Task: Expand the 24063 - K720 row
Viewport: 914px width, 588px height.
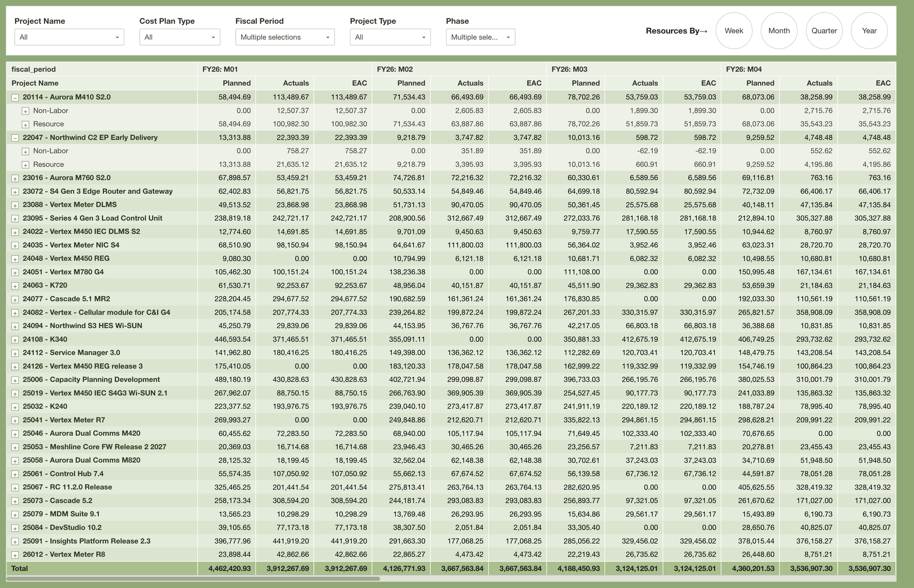Action: pyautogui.click(x=15, y=286)
